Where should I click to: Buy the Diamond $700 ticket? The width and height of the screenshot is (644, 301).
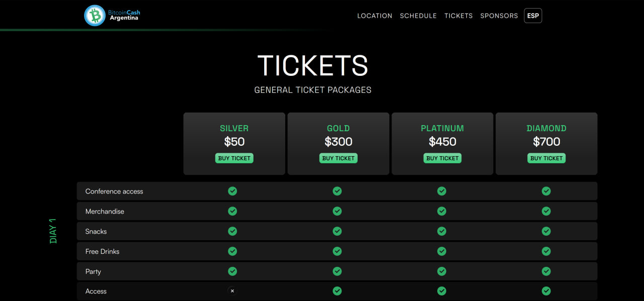(x=546, y=158)
